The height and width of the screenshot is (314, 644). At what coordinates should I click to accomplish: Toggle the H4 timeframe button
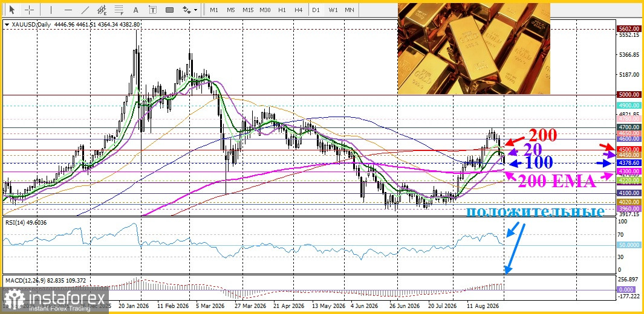299,10
